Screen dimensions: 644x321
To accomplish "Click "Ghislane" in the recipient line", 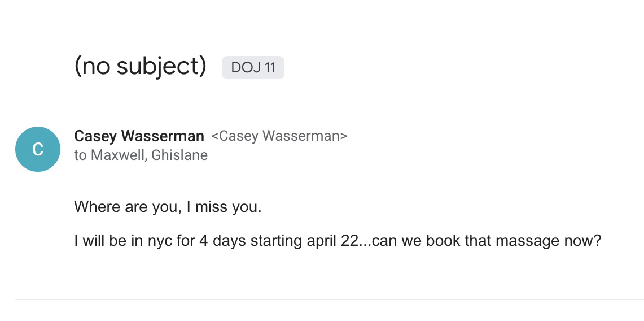I will click(x=179, y=155).
